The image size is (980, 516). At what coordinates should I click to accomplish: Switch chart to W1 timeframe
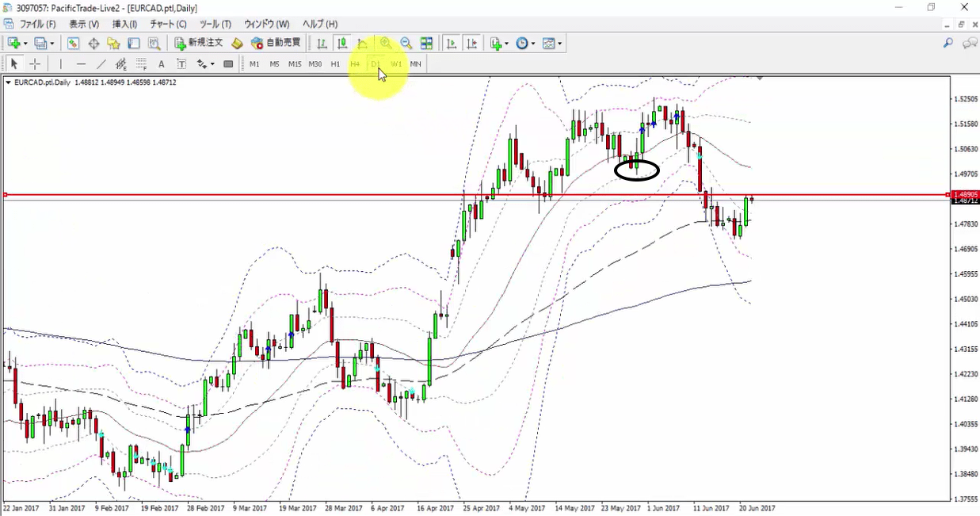click(396, 64)
